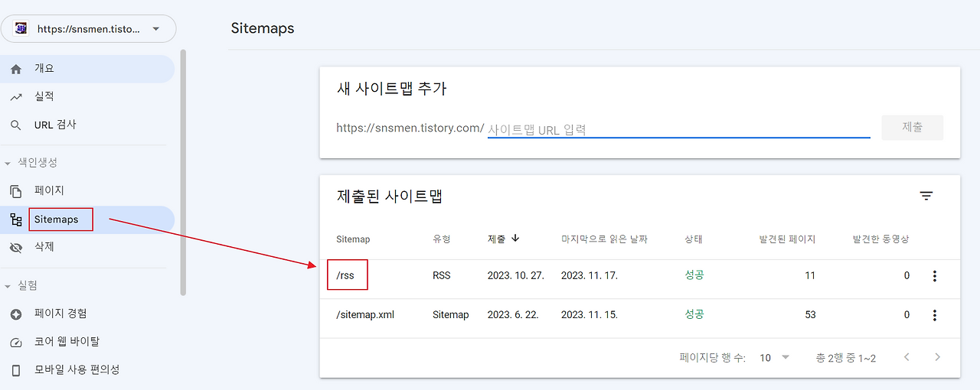The image size is (980, 390).
Task: Click the trend line icon beside 실적
Action: [x=16, y=97]
